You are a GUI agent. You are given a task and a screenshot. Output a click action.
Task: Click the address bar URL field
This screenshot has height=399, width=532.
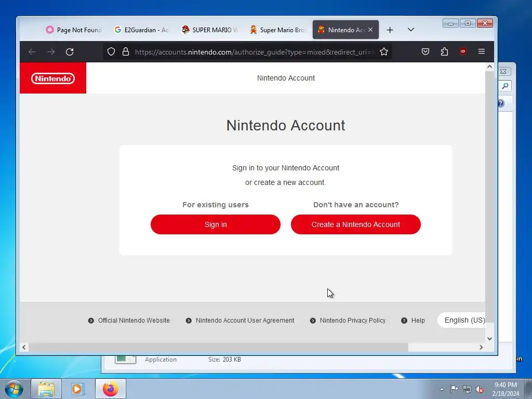coord(254,52)
